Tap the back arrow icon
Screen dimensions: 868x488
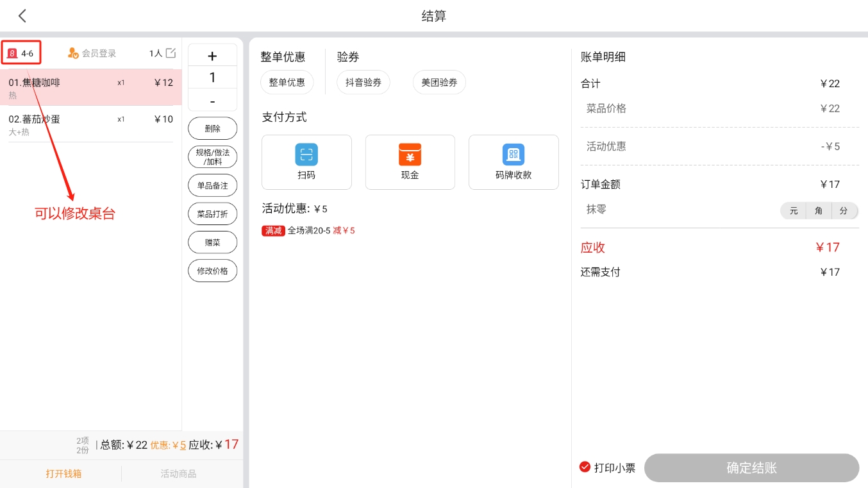tap(22, 16)
